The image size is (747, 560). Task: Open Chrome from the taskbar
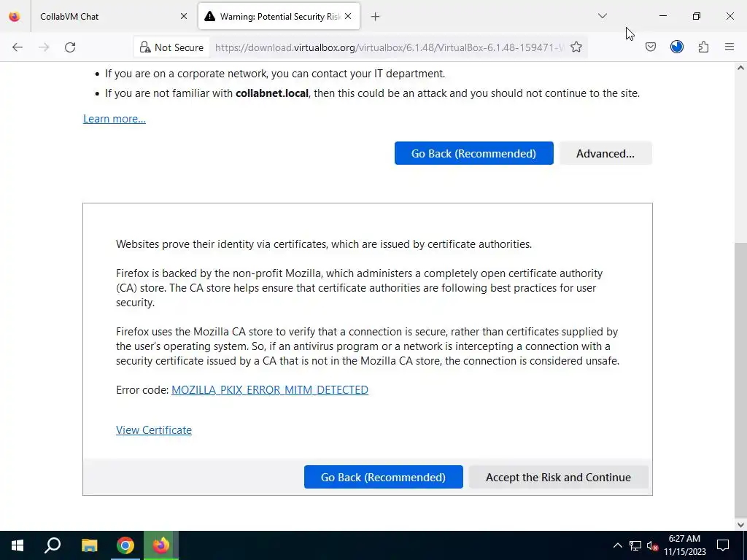(125, 545)
